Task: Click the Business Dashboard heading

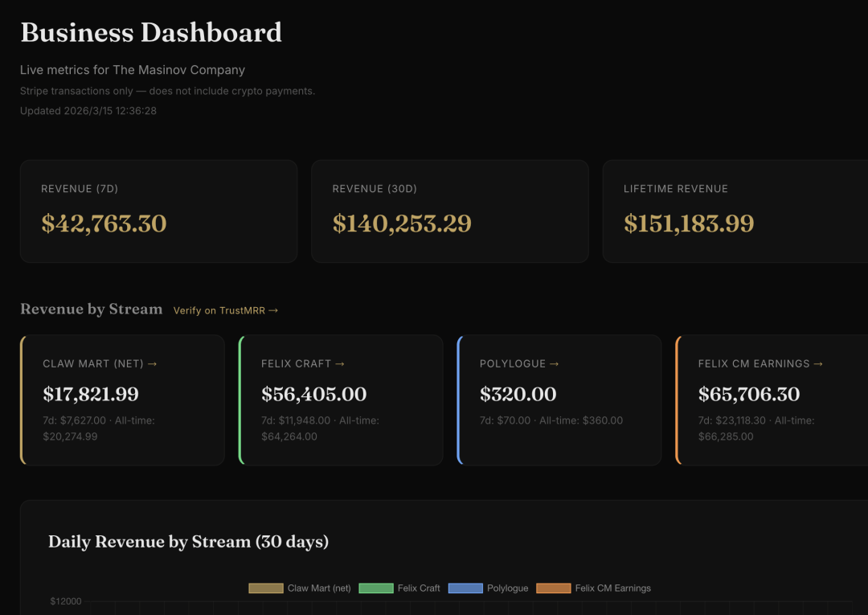Action: [151, 33]
